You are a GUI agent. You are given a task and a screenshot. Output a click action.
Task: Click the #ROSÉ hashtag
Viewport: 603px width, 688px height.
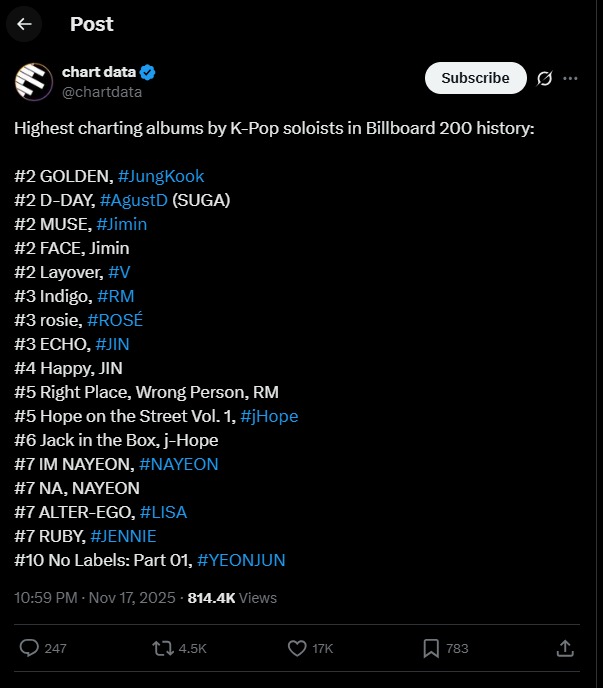[115, 320]
